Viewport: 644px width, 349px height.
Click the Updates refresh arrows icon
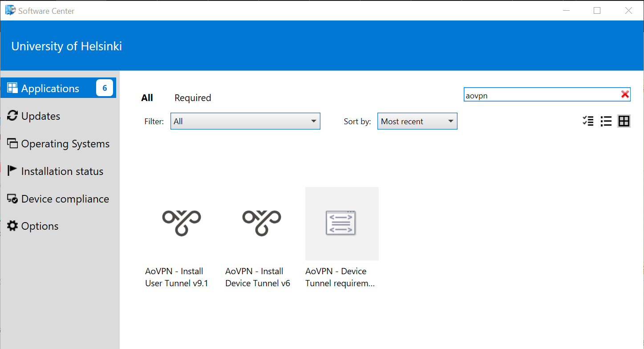click(x=12, y=116)
